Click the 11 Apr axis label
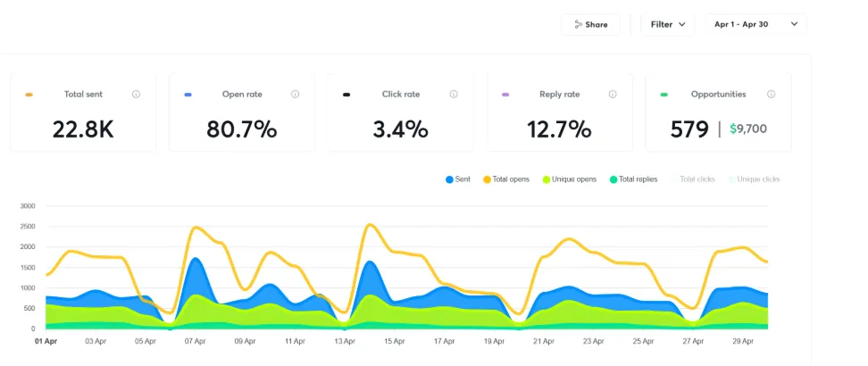The height and width of the screenshot is (366, 868). [295, 342]
